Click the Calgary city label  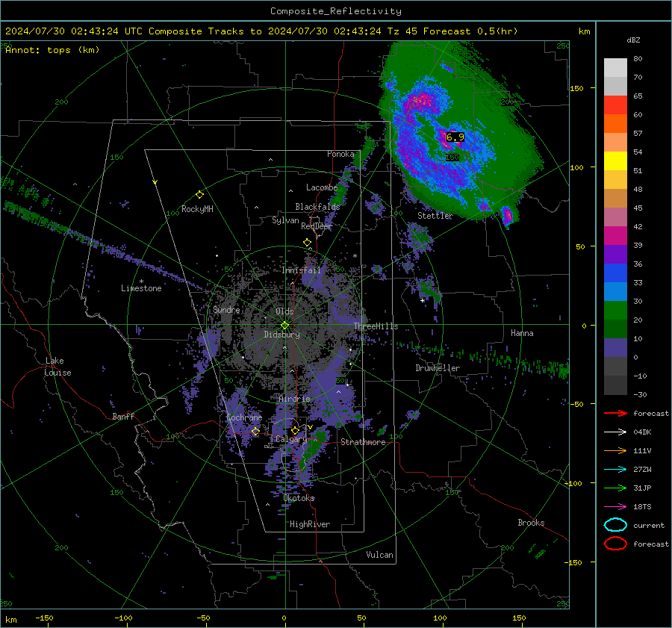tap(291, 439)
